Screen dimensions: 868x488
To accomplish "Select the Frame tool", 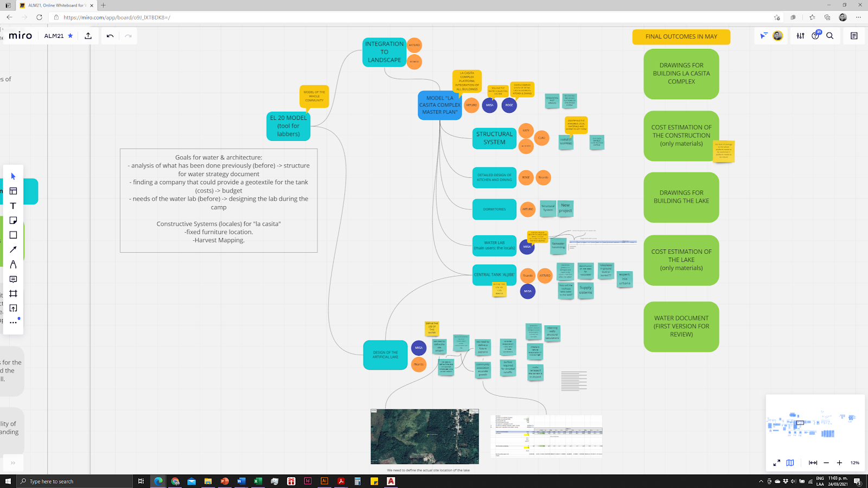I will [x=13, y=293].
